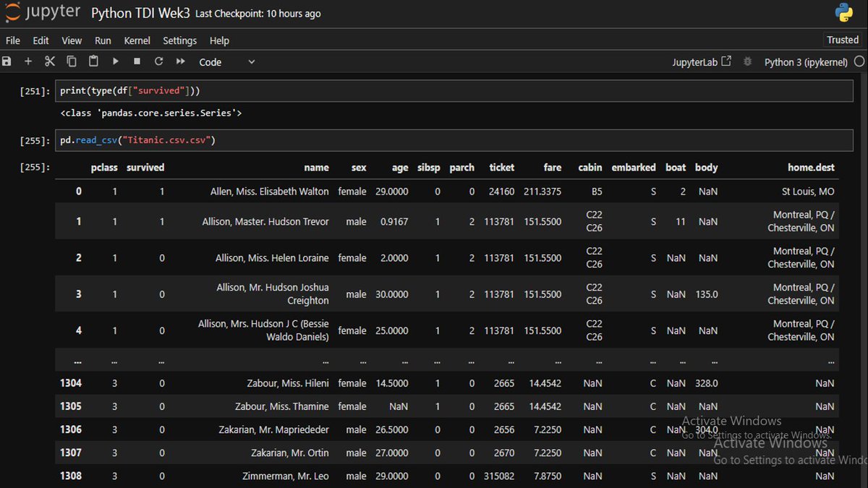Save the notebook with floppy icon
The width and height of the screenshot is (868, 488).
click(7, 62)
